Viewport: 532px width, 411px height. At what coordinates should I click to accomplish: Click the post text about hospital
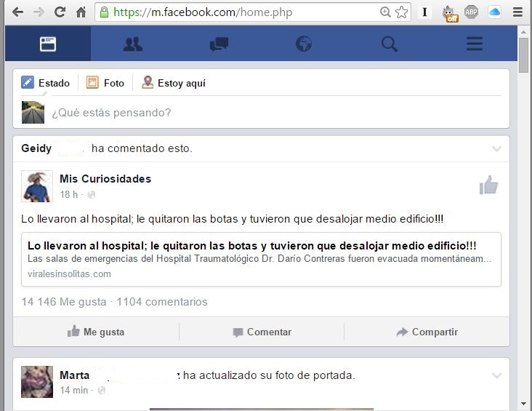point(232,219)
